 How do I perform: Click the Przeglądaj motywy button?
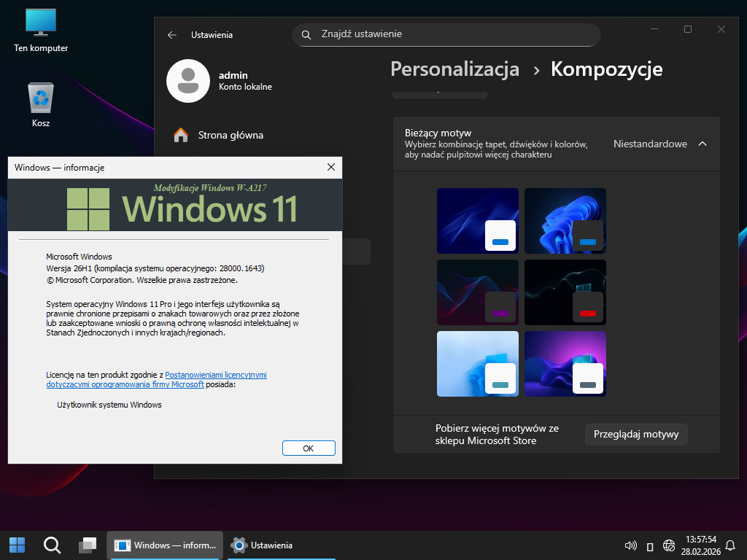coord(636,434)
